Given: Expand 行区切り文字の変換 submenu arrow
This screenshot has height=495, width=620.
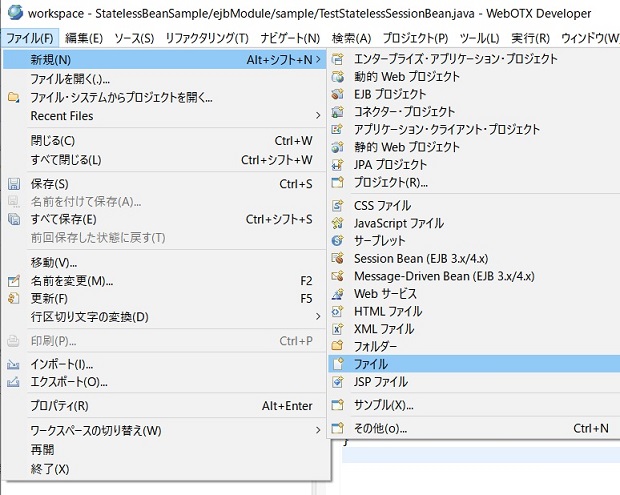Looking at the screenshot, I should [318, 317].
